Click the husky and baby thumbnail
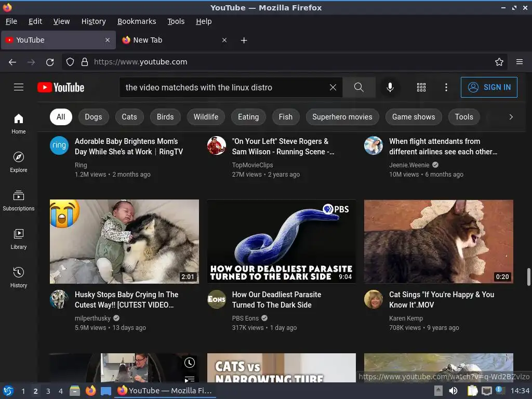 click(x=124, y=241)
